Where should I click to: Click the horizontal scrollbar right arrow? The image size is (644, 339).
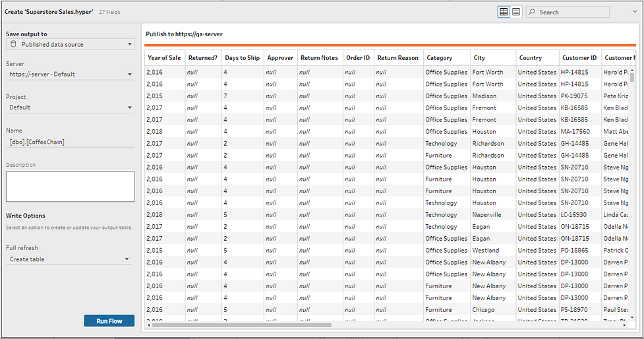pyautogui.click(x=624, y=325)
